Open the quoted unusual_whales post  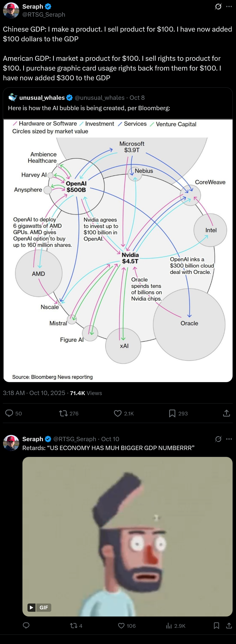pyautogui.click(x=100, y=103)
